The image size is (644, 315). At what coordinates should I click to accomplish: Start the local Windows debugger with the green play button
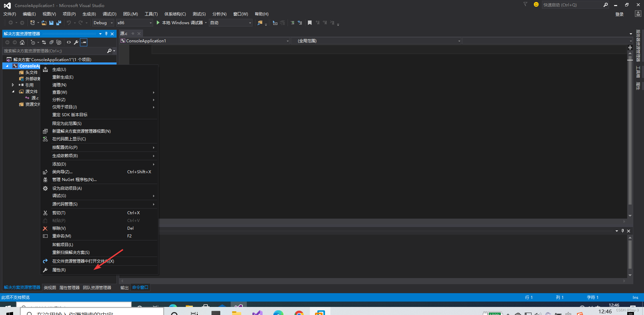158,23
